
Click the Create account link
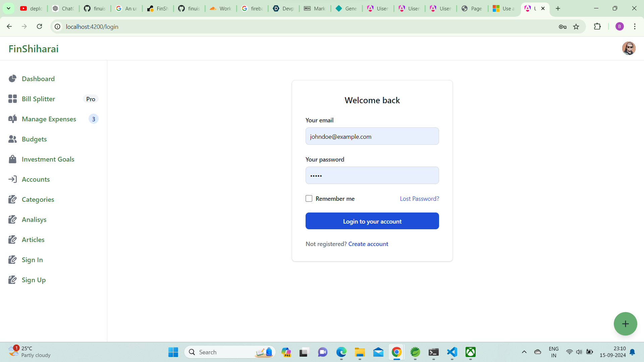tap(368, 244)
